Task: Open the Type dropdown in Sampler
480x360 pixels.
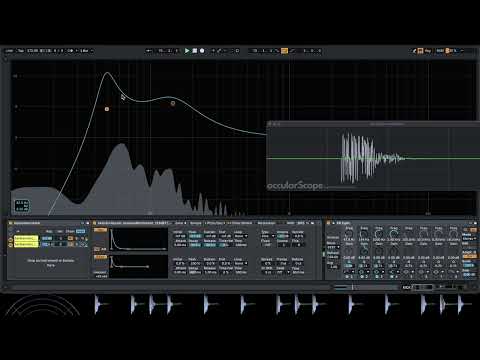Action: pyautogui.click(x=268, y=236)
